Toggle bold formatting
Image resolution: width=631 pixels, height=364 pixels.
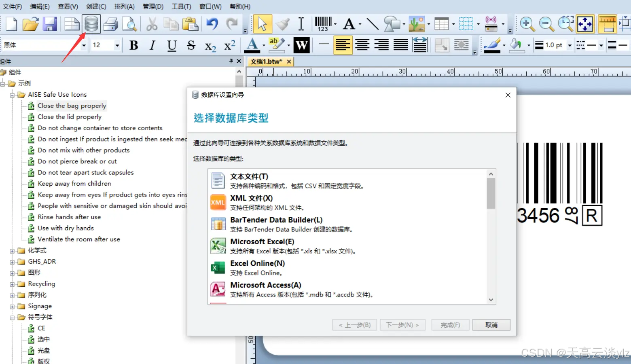[133, 45]
